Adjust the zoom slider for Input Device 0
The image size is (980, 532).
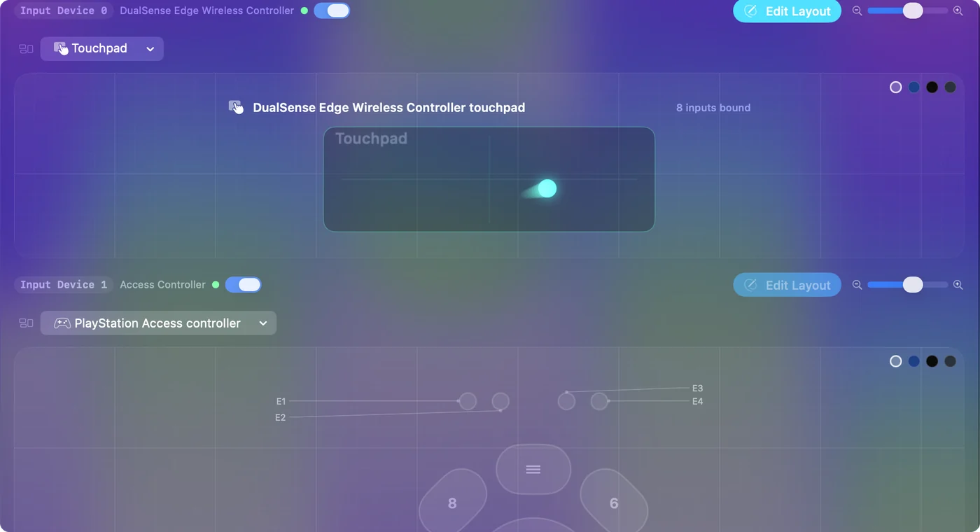click(x=907, y=10)
